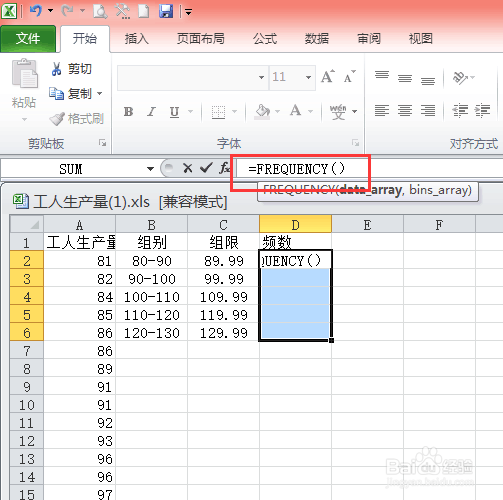Toggle Italic formatting

[x=151, y=111]
